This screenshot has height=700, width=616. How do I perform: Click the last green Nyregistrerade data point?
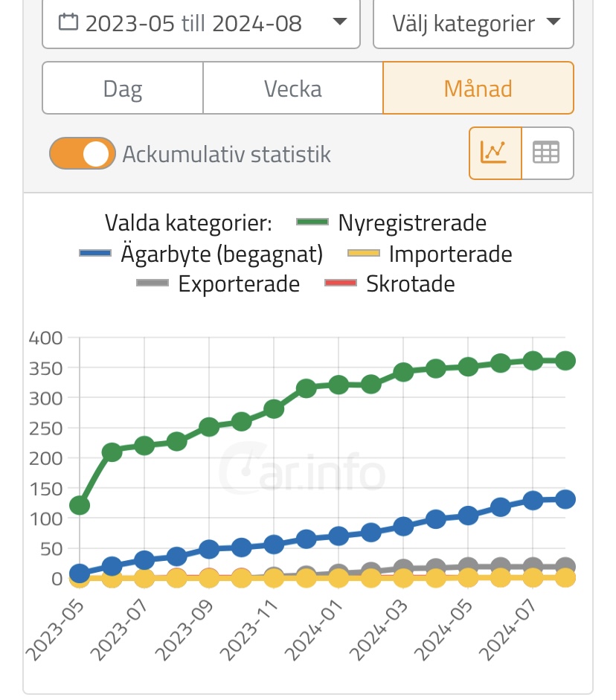(x=565, y=361)
